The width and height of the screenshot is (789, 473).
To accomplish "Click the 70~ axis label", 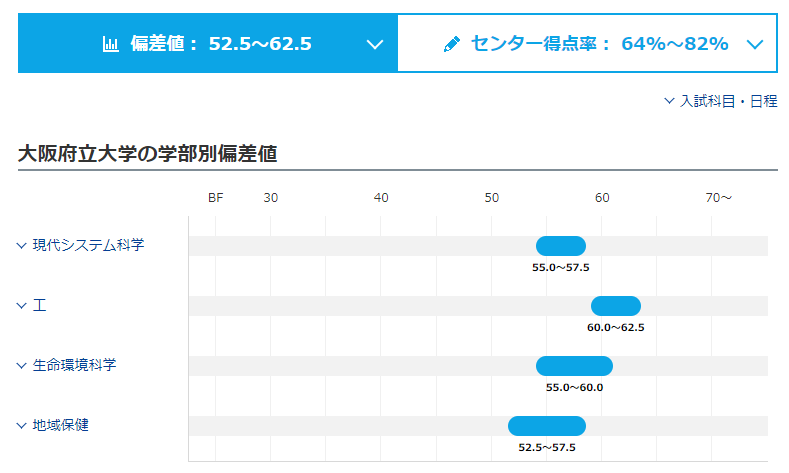I will coord(719,198).
